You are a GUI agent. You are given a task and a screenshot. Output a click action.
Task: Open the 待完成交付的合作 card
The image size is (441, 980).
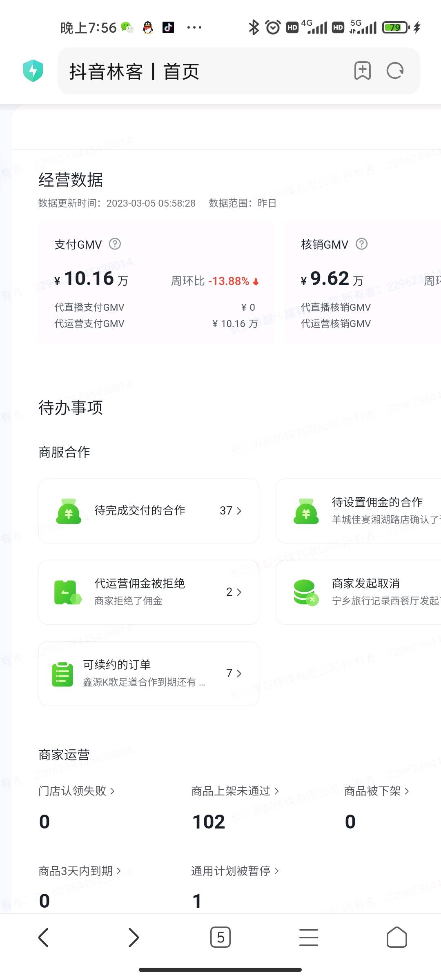149,511
